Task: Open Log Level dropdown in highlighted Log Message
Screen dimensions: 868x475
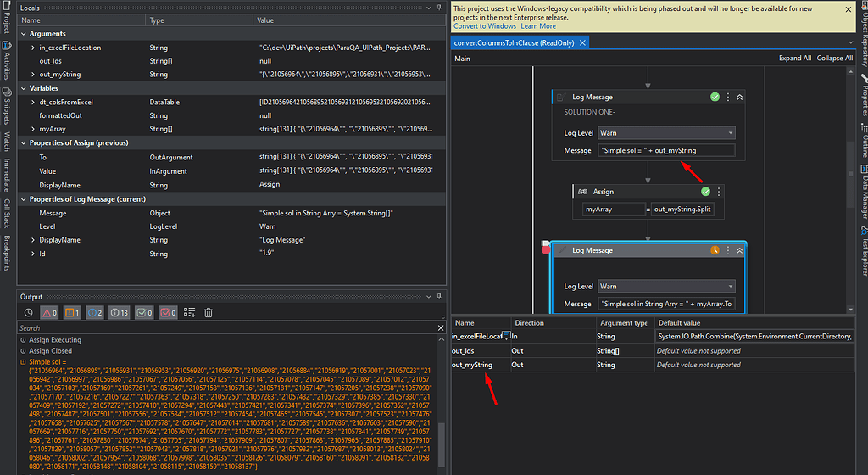Action: (667, 286)
